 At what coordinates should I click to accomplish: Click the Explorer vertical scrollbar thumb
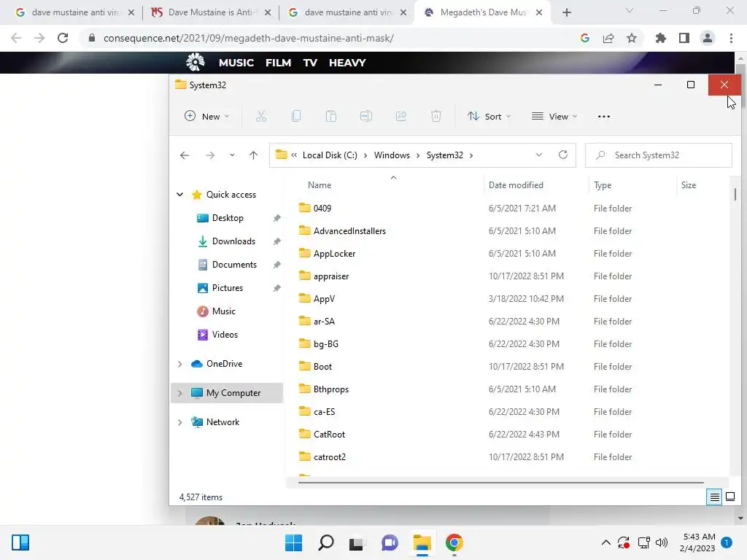[x=735, y=194]
